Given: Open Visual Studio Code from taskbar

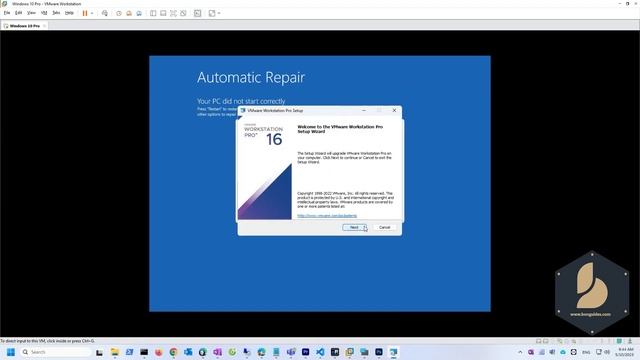Looking at the screenshot, I should (320, 352).
